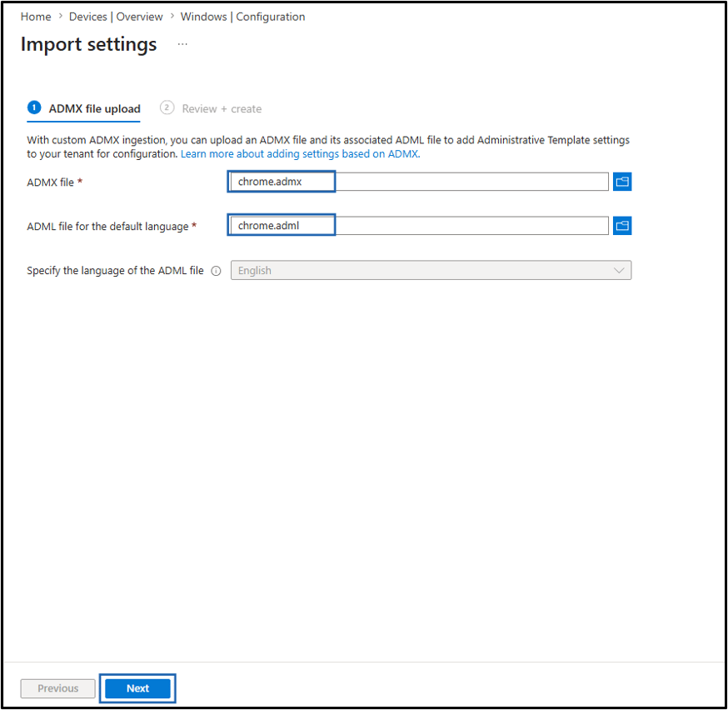Browse for the ADML file using folder icon
This screenshot has width=728, height=710.
(621, 226)
